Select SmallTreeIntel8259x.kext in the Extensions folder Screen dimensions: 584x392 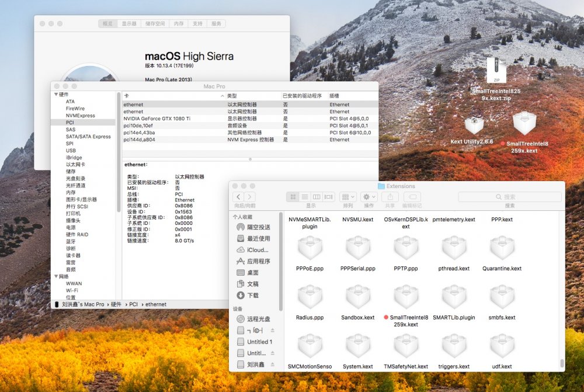point(406,297)
